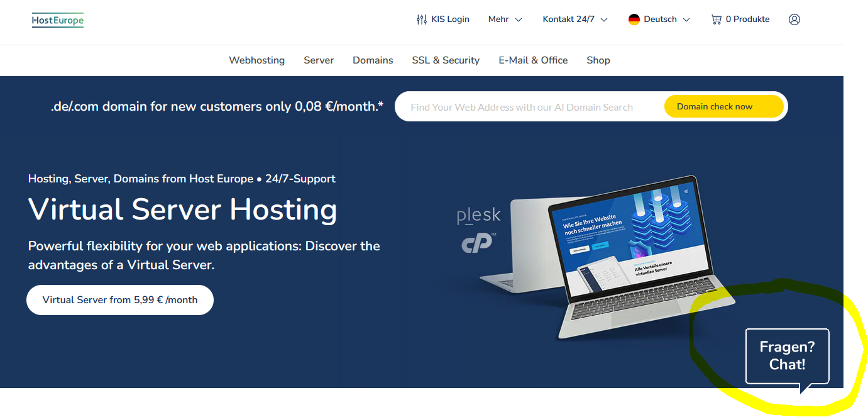868x417 pixels.
Task: Open the Server menu
Action: click(x=319, y=60)
